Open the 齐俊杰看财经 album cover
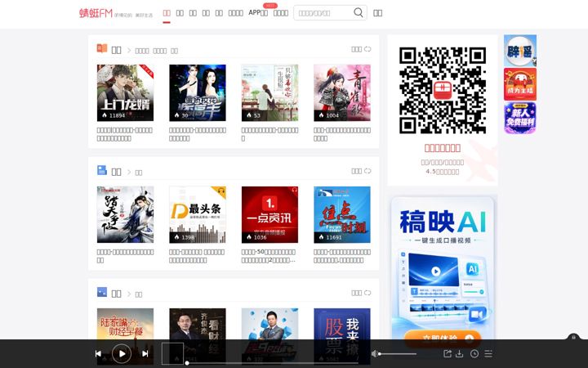This screenshot has width=588, height=368. point(198,324)
